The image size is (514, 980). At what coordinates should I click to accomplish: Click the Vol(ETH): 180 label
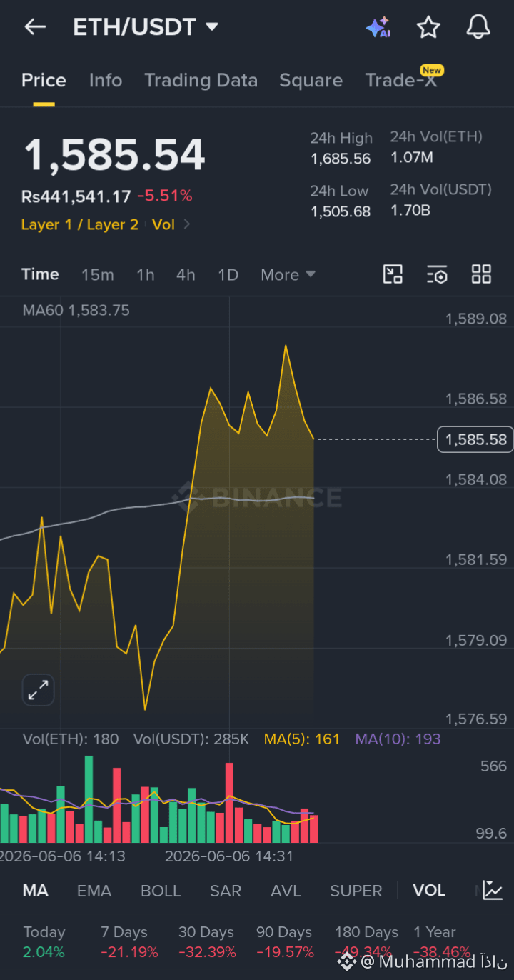[x=71, y=739]
